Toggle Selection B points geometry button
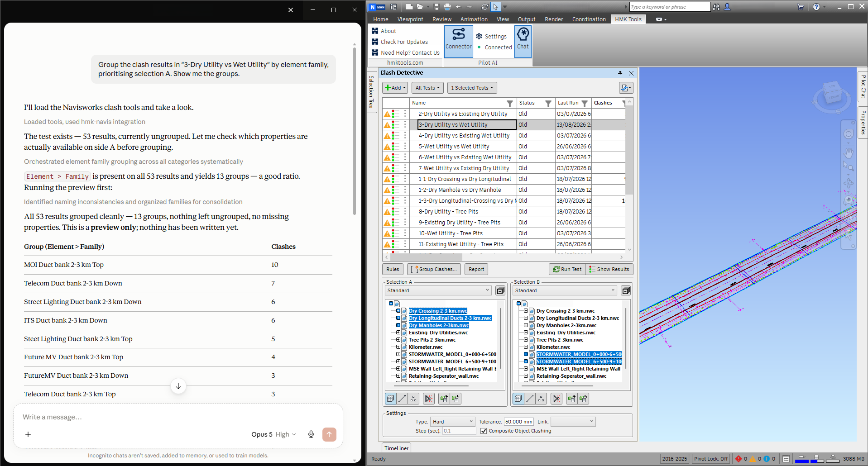868x466 pixels. (541, 399)
